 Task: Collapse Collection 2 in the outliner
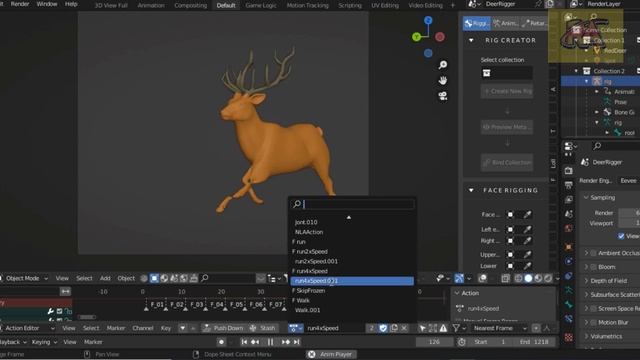[x=576, y=71]
